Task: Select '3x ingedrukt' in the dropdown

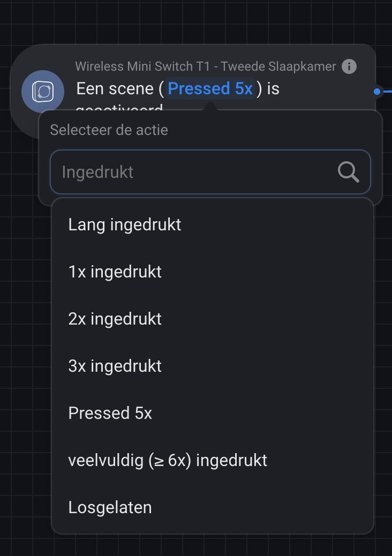Action: click(115, 366)
